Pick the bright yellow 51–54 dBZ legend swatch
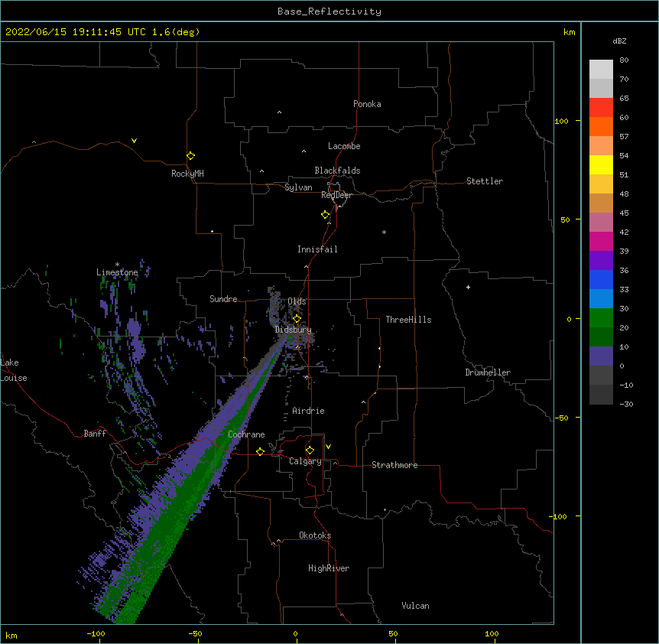Viewport: 659px width, 644px height. (x=601, y=164)
